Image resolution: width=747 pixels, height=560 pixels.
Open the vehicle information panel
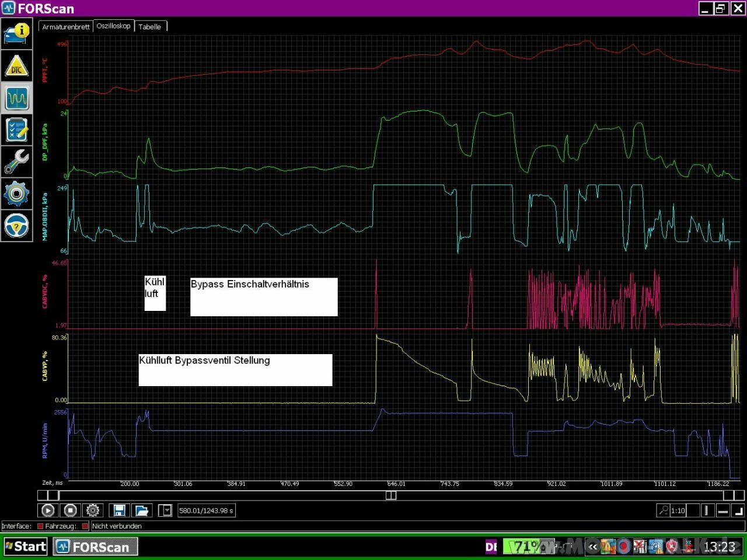click(x=16, y=33)
